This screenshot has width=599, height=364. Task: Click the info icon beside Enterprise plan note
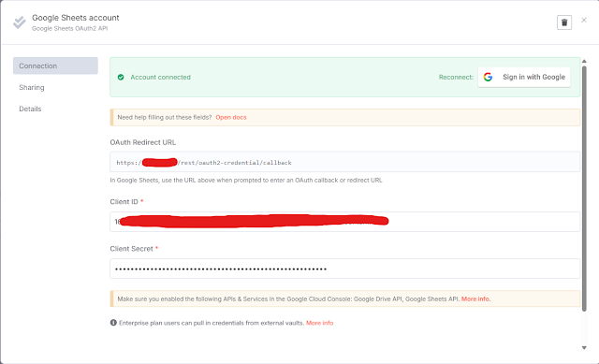click(113, 323)
